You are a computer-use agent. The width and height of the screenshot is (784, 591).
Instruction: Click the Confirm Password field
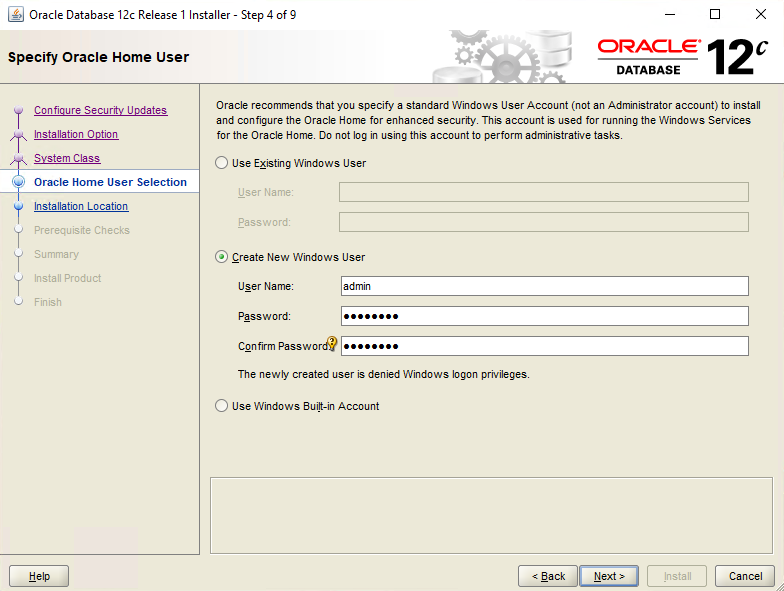coord(544,346)
